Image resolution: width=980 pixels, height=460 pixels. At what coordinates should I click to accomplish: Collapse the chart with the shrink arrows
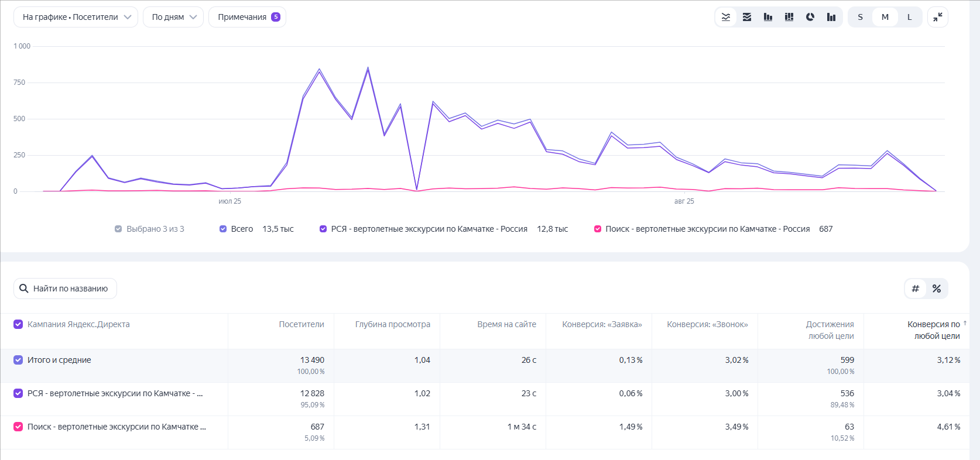pyautogui.click(x=938, y=17)
